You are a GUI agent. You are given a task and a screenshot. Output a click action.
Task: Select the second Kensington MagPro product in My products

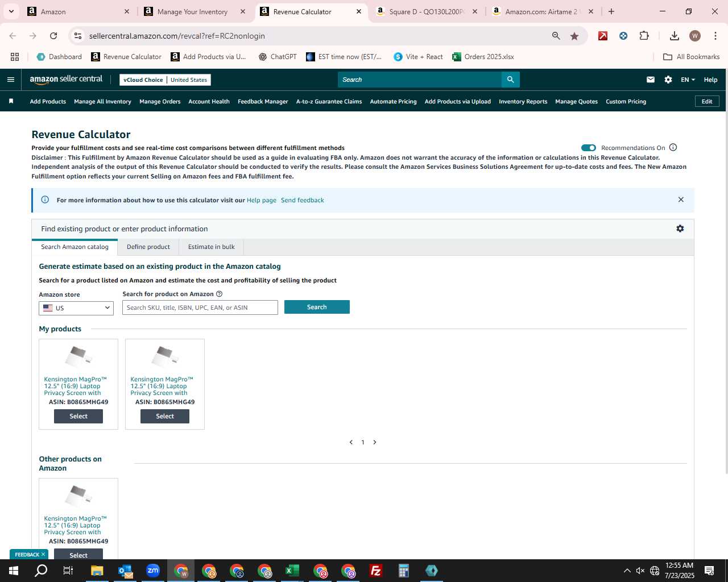click(165, 416)
